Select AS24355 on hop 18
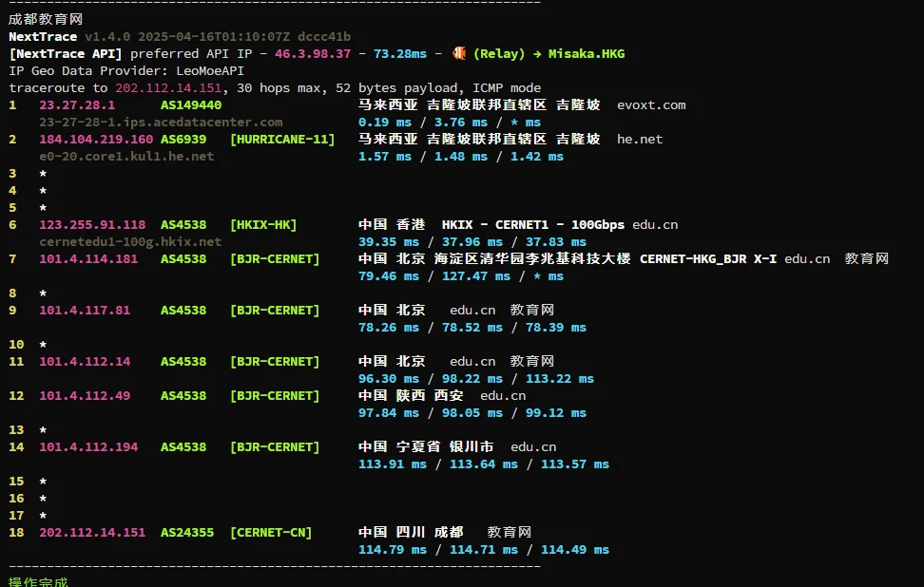The width and height of the screenshot is (924, 587). pyautogui.click(x=187, y=532)
